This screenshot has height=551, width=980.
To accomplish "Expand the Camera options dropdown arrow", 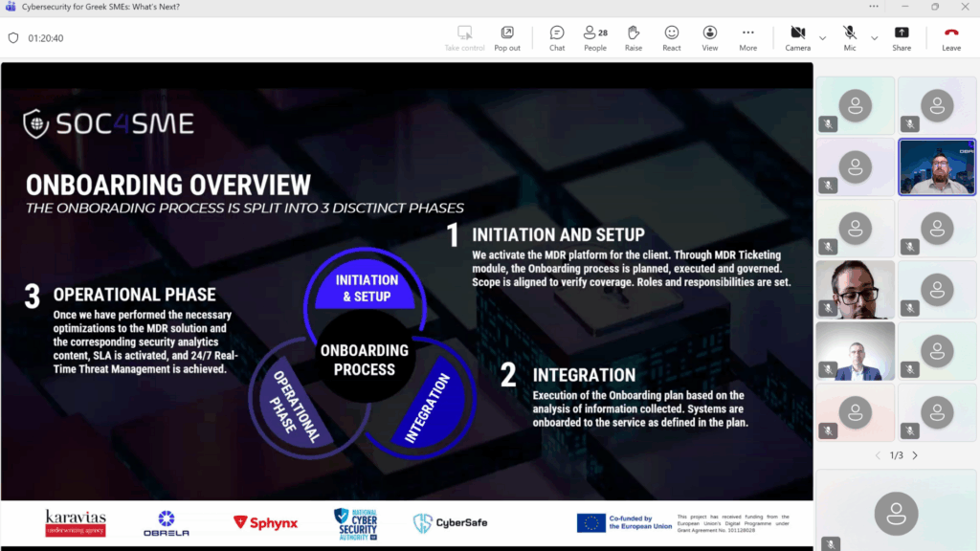I will [823, 38].
